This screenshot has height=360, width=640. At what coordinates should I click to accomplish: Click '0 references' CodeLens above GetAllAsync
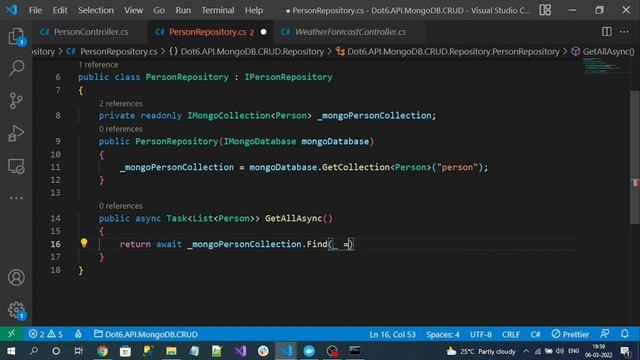120,206
